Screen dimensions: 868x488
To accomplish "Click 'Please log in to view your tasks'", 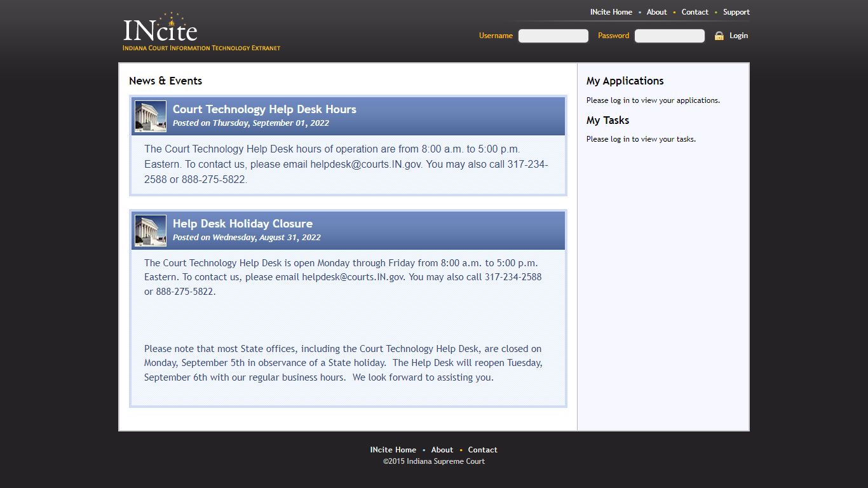I will click(x=641, y=139).
